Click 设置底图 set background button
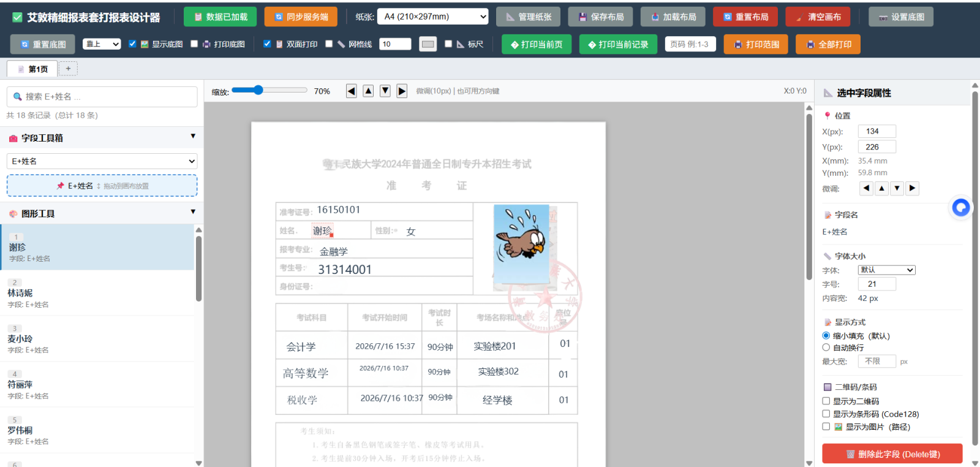Image resolution: width=980 pixels, height=467 pixels. 901,17
